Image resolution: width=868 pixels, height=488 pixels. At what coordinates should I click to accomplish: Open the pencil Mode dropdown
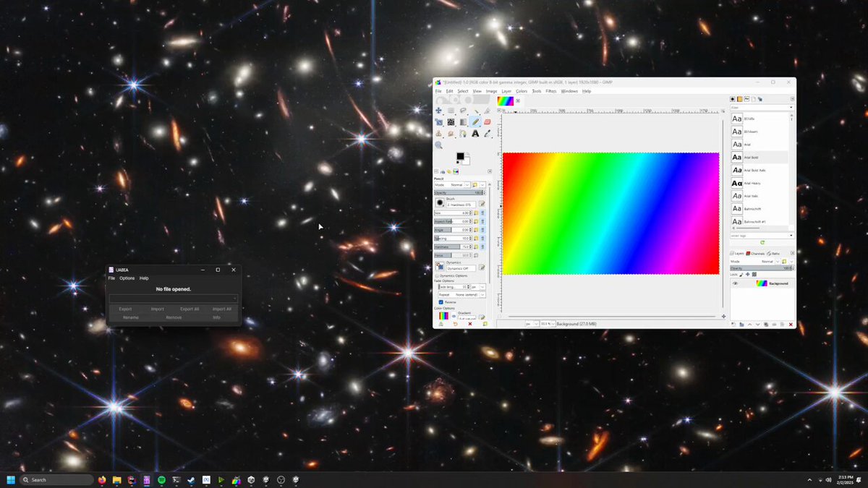[x=460, y=185]
